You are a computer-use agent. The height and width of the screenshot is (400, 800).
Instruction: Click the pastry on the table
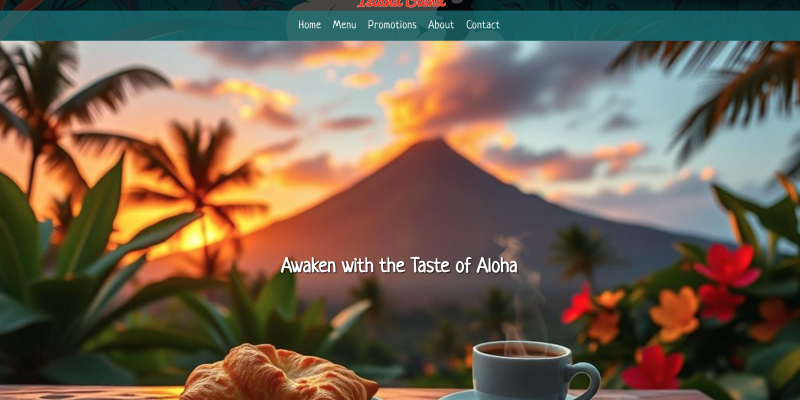click(x=279, y=373)
